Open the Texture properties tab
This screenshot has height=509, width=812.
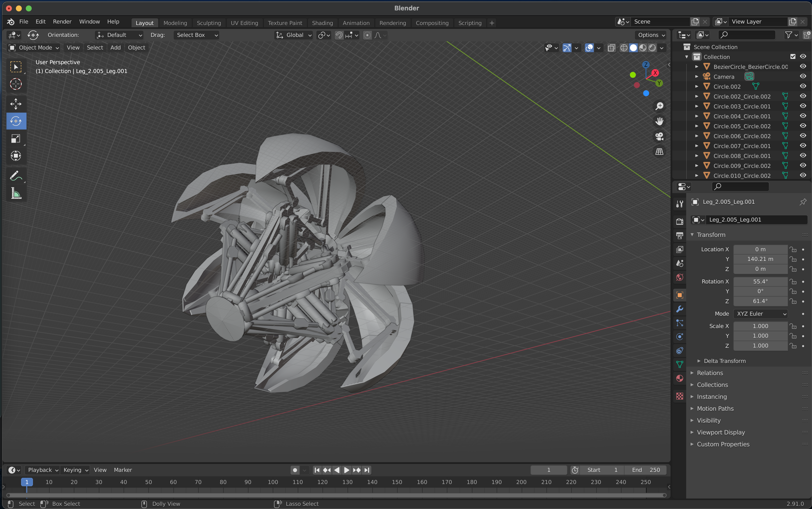click(680, 396)
